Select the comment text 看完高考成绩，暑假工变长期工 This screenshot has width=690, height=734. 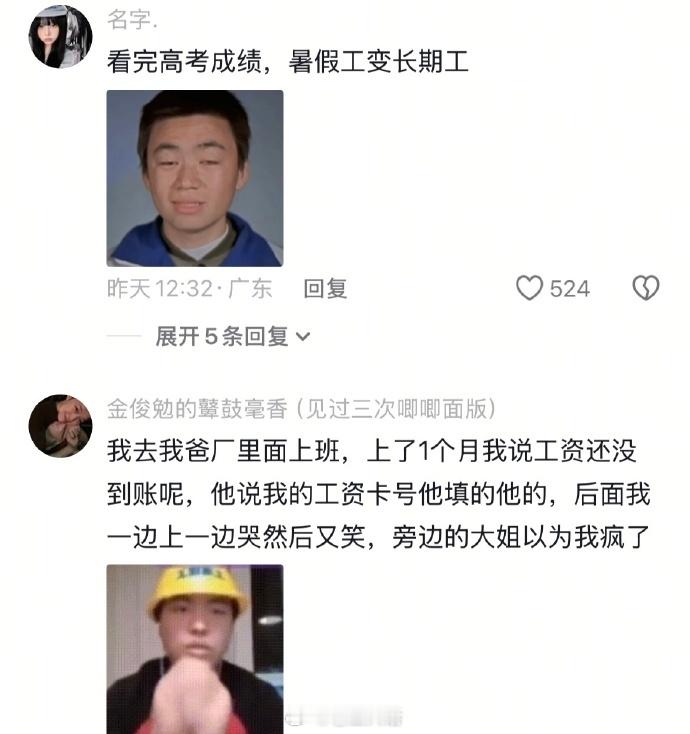pos(287,61)
